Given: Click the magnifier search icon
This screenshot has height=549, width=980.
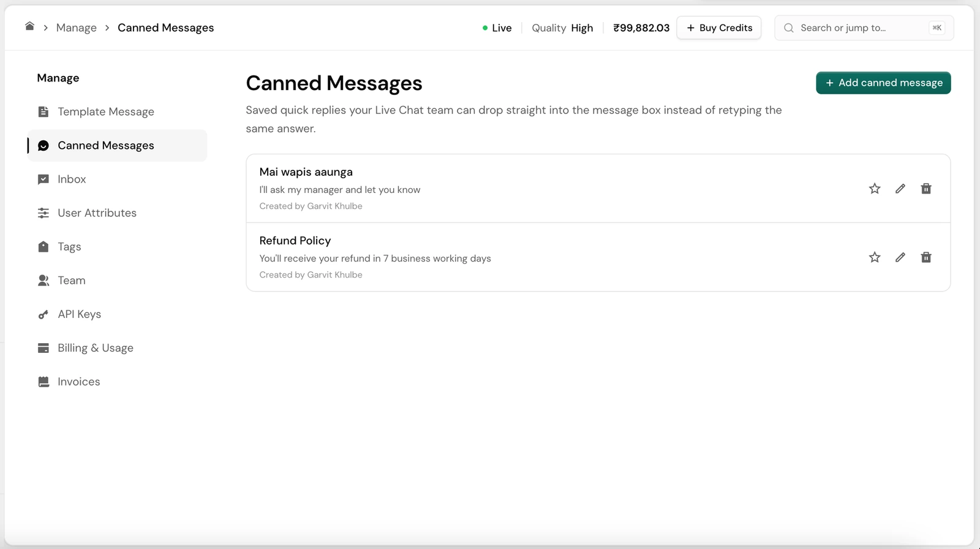Looking at the screenshot, I should click(x=789, y=28).
